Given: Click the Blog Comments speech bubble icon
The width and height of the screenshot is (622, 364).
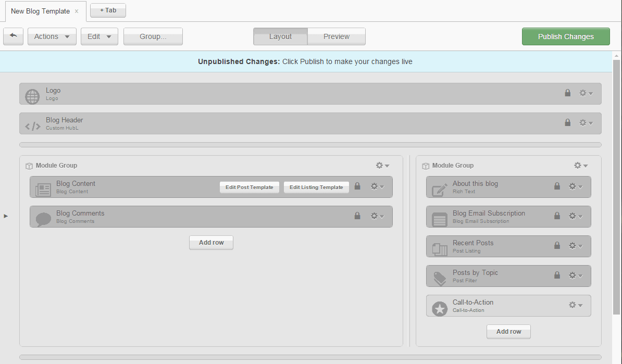Looking at the screenshot, I should pos(43,219).
